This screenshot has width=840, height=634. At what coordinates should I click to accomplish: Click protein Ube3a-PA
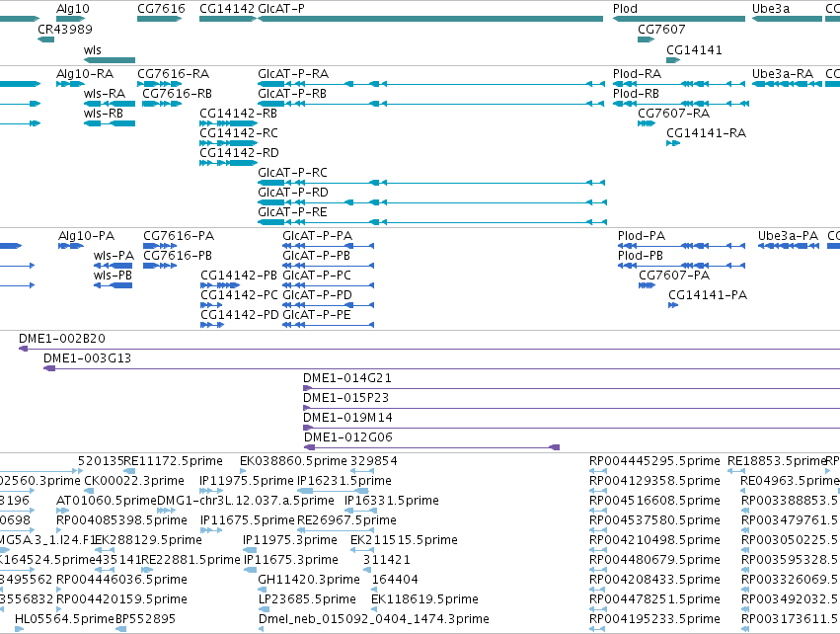pos(788,236)
